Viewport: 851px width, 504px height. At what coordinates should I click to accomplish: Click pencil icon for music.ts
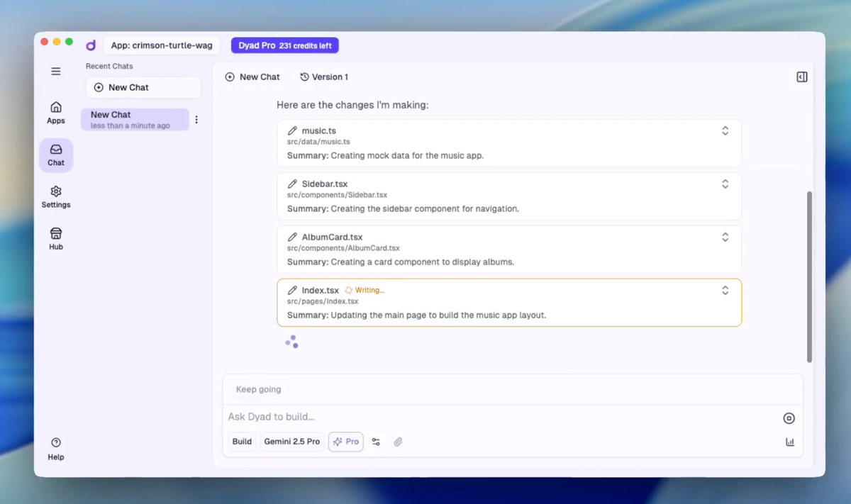click(x=292, y=130)
